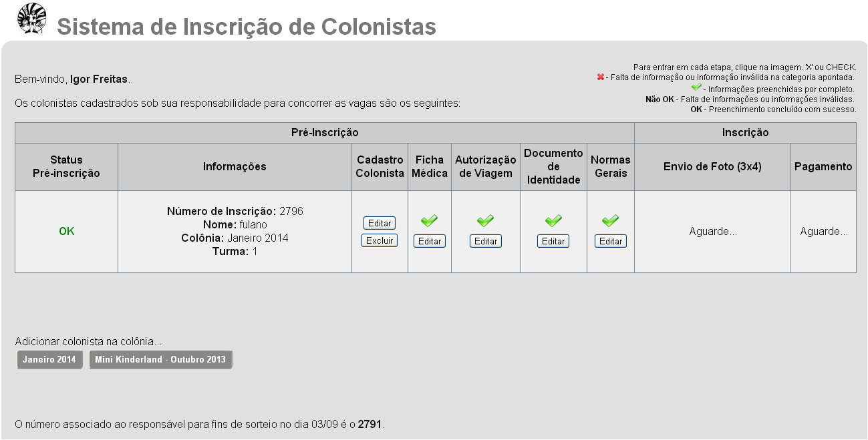Click Editar under Ficha Médica
Image resolution: width=868 pixels, height=440 pixels.
coord(430,241)
